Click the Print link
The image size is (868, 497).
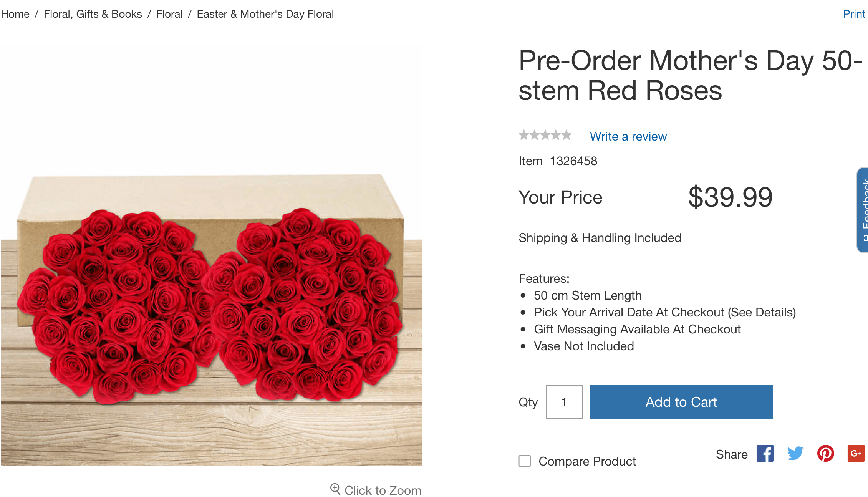tap(854, 14)
